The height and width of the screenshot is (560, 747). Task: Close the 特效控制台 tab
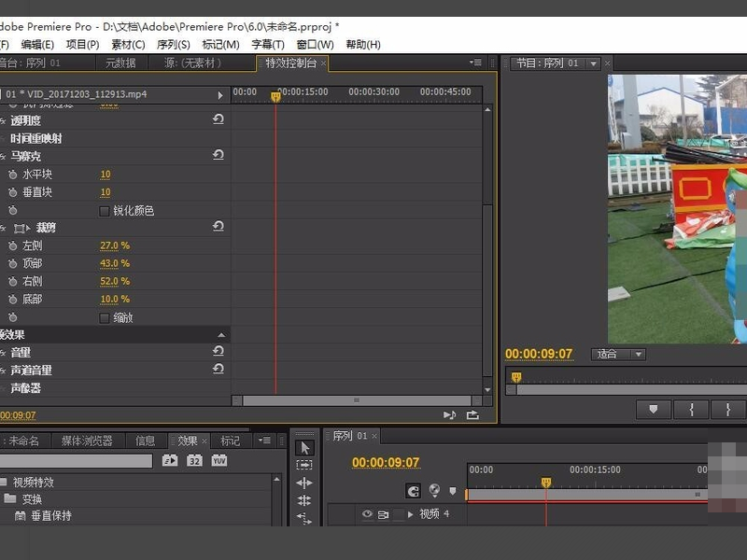coord(323,63)
